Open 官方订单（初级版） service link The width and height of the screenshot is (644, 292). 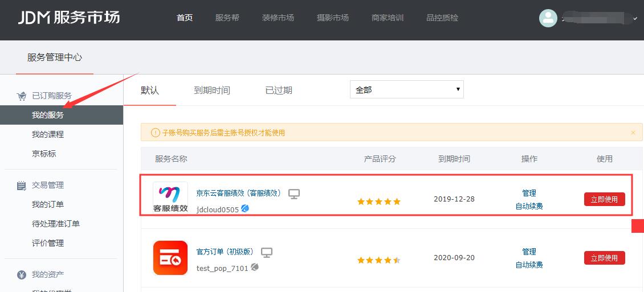tap(226, 252)
